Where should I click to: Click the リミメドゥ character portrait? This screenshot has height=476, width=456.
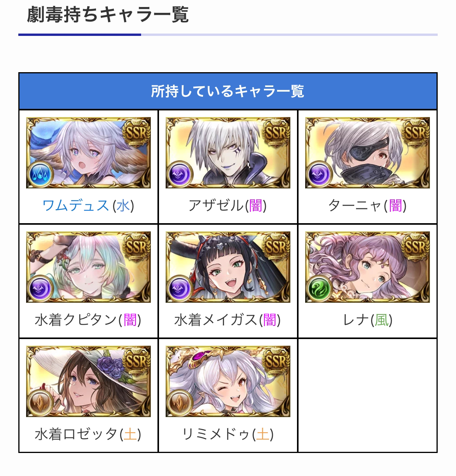click(228, 381)
